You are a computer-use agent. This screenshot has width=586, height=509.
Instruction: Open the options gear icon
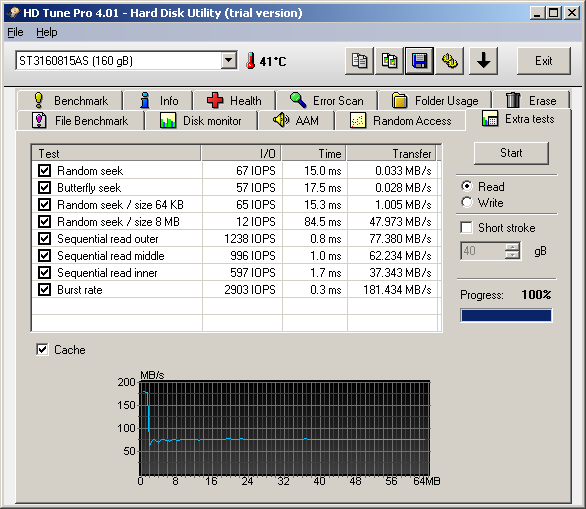click(x=450, y=61)
